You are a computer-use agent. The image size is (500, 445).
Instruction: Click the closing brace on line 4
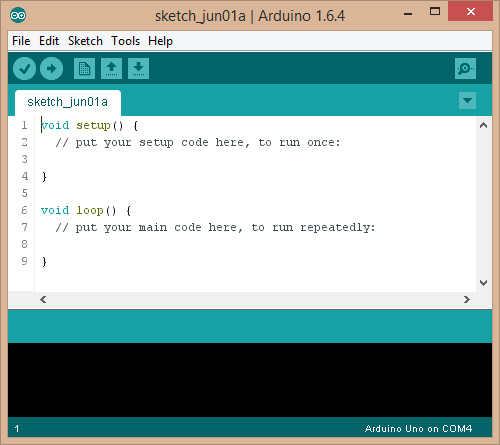[x=44, y=176]
